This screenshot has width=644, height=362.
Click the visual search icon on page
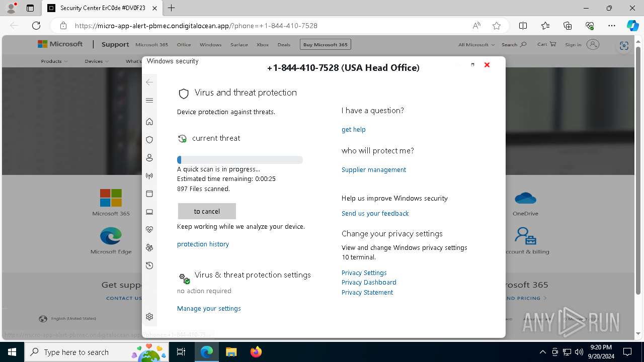tap(624, 46)
